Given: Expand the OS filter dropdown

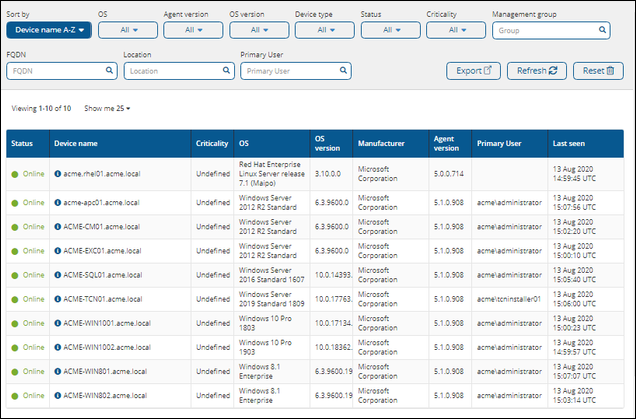Looking at the screenshot, I should (x=125, y=30).
